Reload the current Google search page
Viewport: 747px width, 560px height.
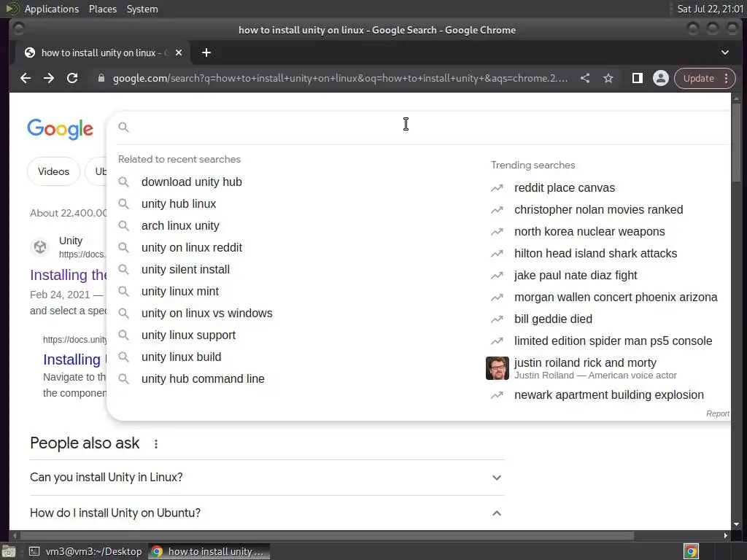[72, 78]
